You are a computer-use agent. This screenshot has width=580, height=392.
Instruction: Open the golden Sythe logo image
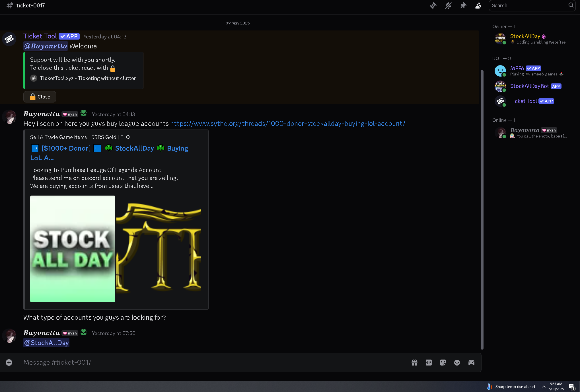tap(159, 249)
